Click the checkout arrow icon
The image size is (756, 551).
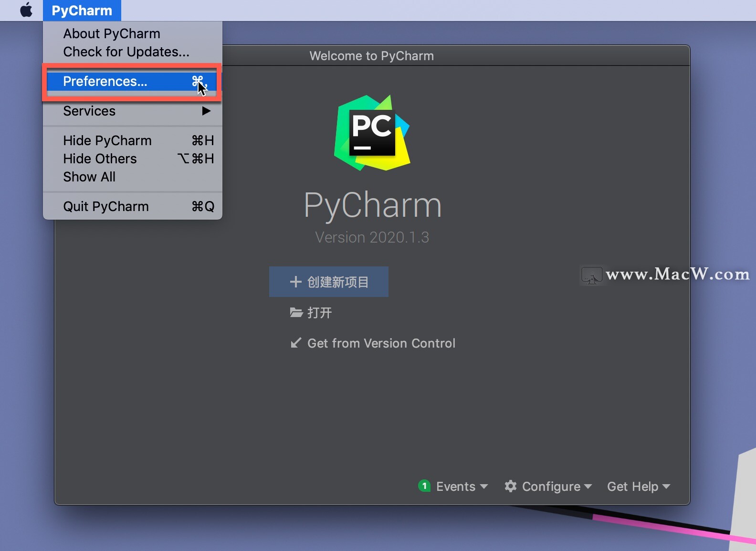[296, 343]
